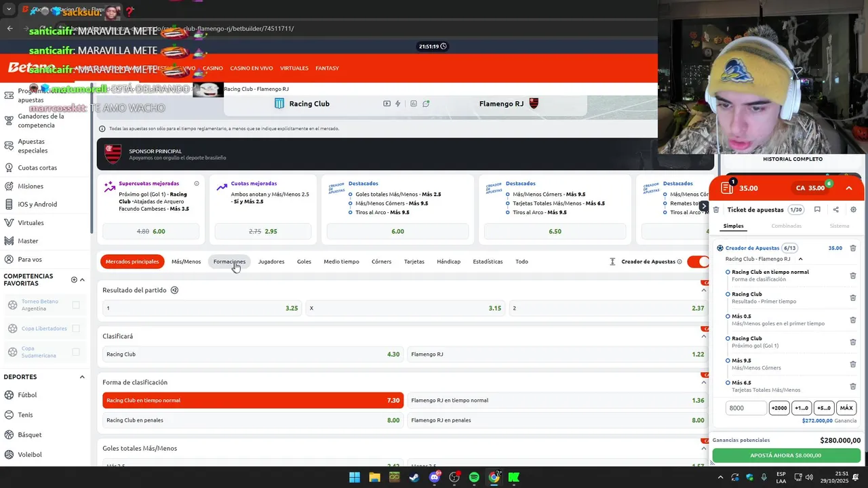
Task: Open match statistics icon in the header
Action: [414, 104]
